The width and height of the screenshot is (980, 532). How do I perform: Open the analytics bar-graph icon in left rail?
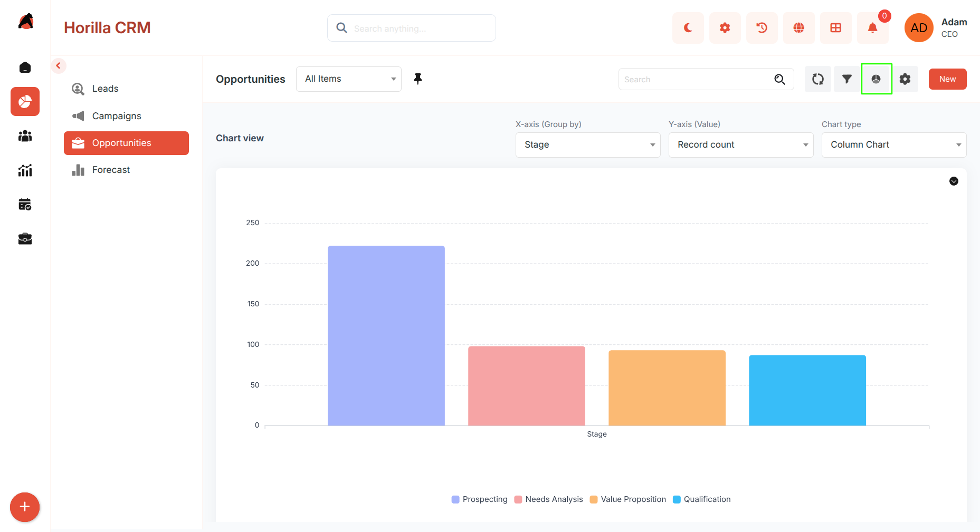pos(25,170)
